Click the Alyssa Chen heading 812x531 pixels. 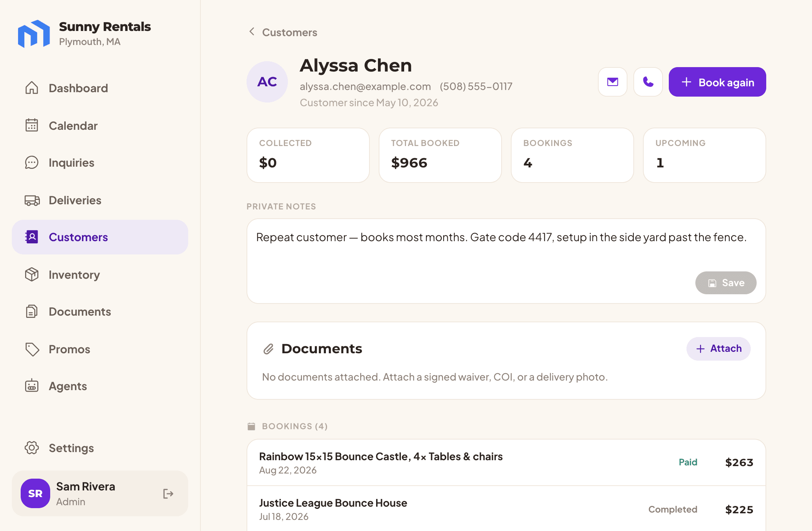pos(355,65)
